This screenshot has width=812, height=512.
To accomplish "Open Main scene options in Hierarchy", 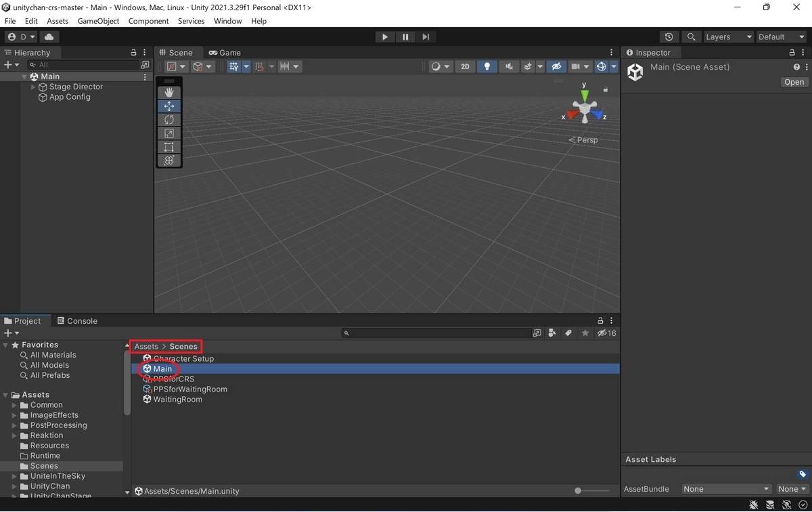I will pos(145,77).
